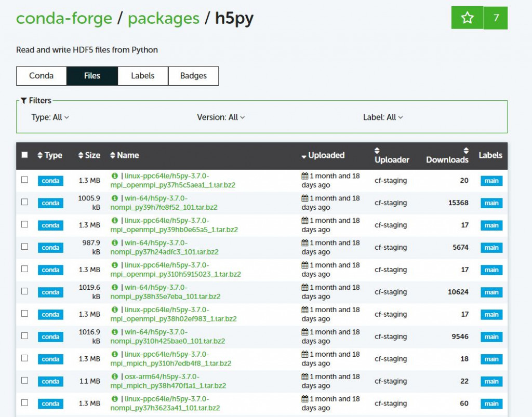
Task: Check the box for py310h5915023 file row
Action: (x=24, y=269)
